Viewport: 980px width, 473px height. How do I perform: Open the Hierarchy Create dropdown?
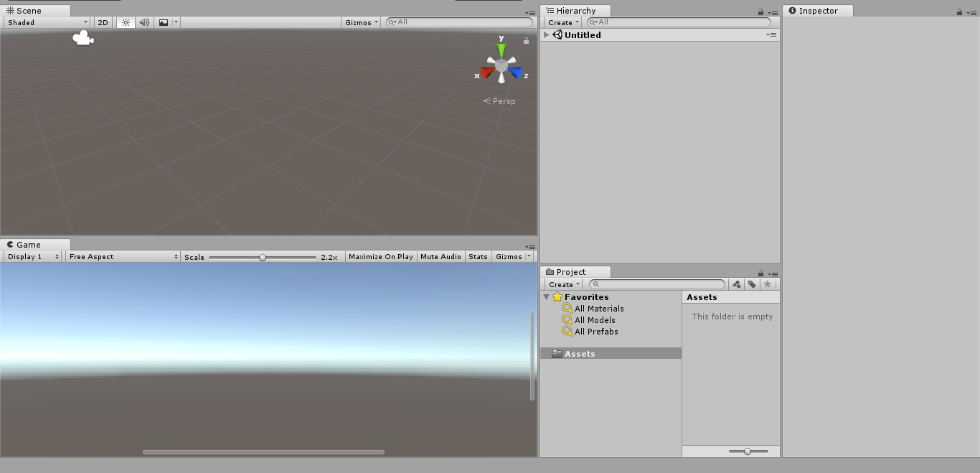tap(564, 22)
